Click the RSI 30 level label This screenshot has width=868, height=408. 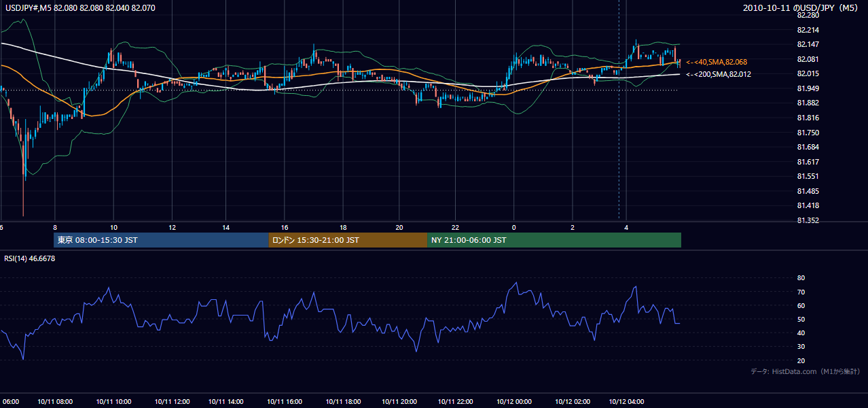click(x=801, y=347)
